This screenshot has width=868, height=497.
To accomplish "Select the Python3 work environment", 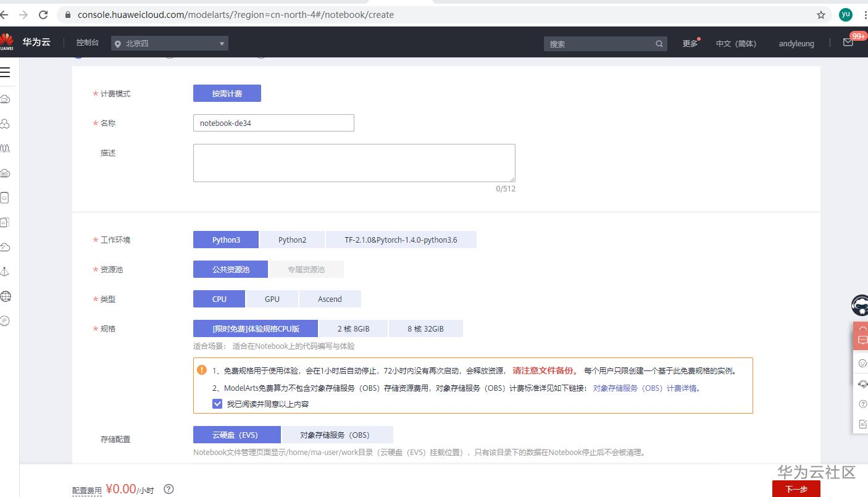I will click(226, 240).
